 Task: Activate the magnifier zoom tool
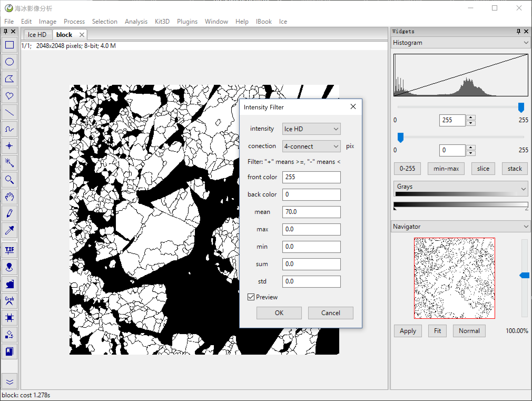pyautogui.click(x=9, y=180)
